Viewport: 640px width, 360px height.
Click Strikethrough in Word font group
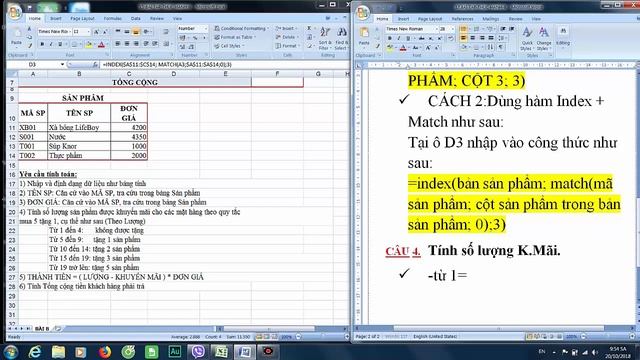click(x=421, y=38)
